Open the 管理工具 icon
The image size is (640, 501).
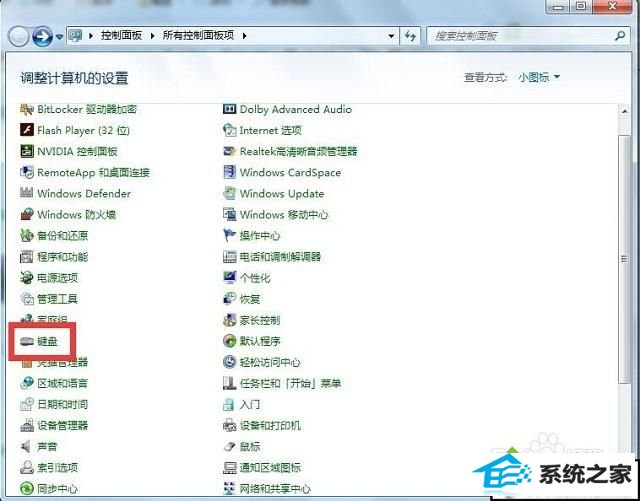tap(27, 299)
